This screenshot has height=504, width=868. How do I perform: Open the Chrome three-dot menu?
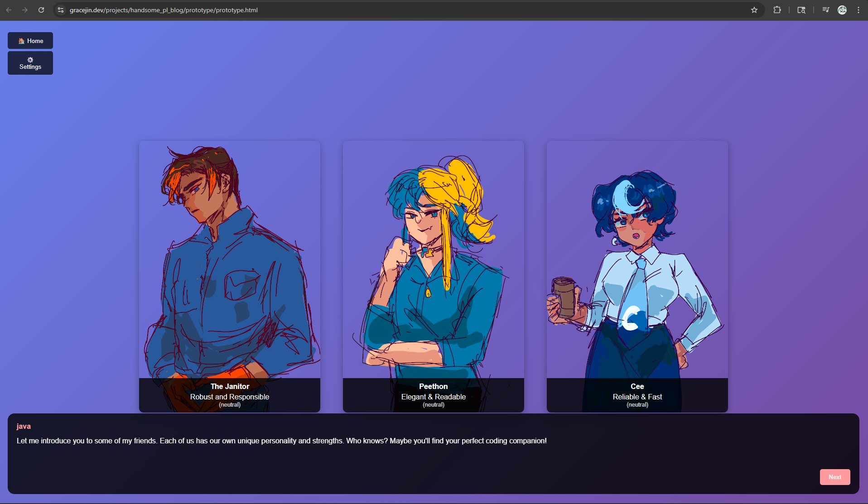point(858,10)
